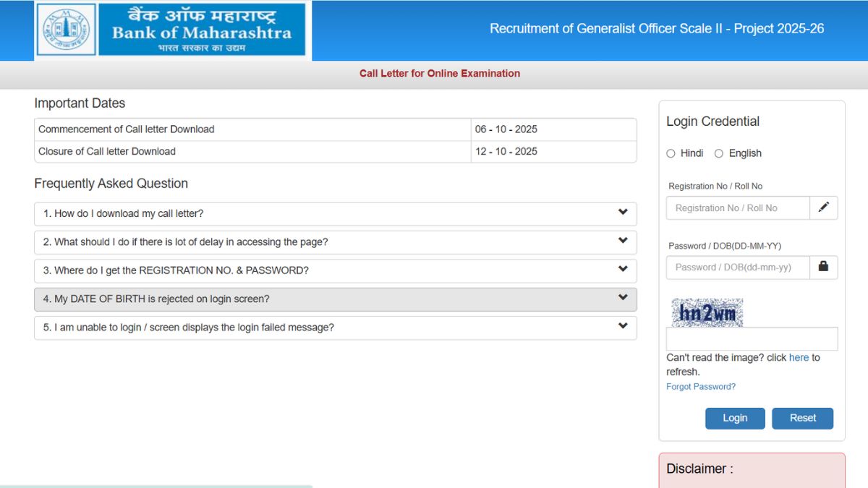The height and width of the screenshot is (488, 868).
Task: Click the Bank of Maharashtra logo
Action: [174, 30]
